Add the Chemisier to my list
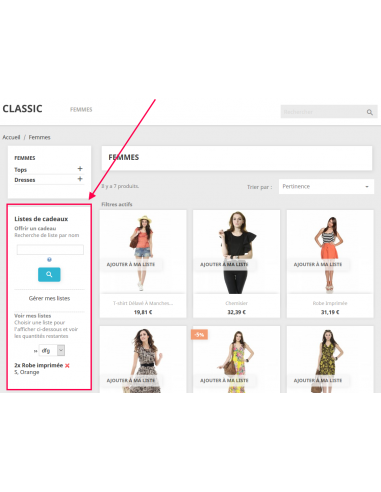 coord(224,264)
